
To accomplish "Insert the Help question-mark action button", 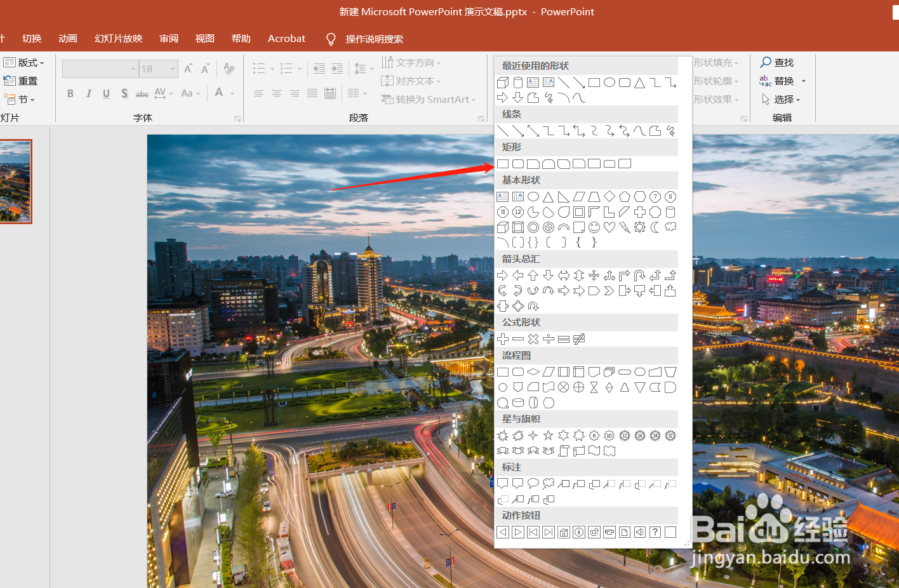I will 655,532.
